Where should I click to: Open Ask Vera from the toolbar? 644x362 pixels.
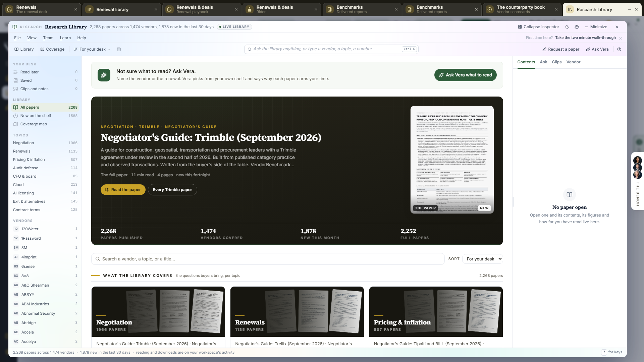coord(597,49)
